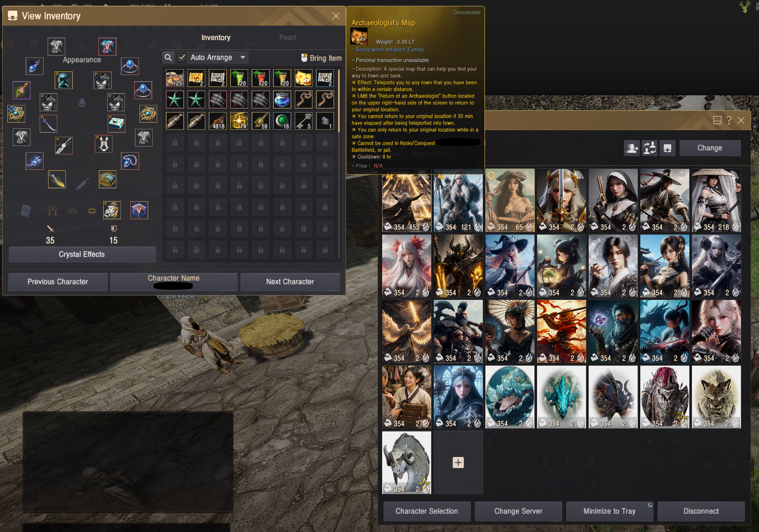This screenshot has width=759, height=532.
Task: Close the View Inventory window
Action: [336, 16]
